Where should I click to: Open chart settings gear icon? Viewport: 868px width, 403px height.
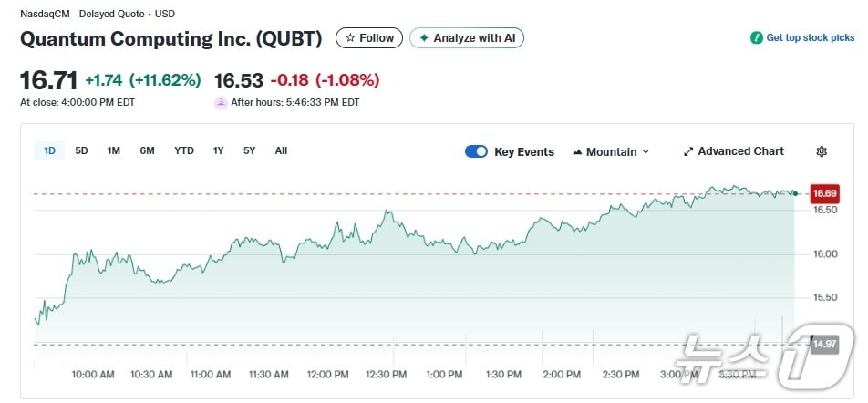(821, 151)
